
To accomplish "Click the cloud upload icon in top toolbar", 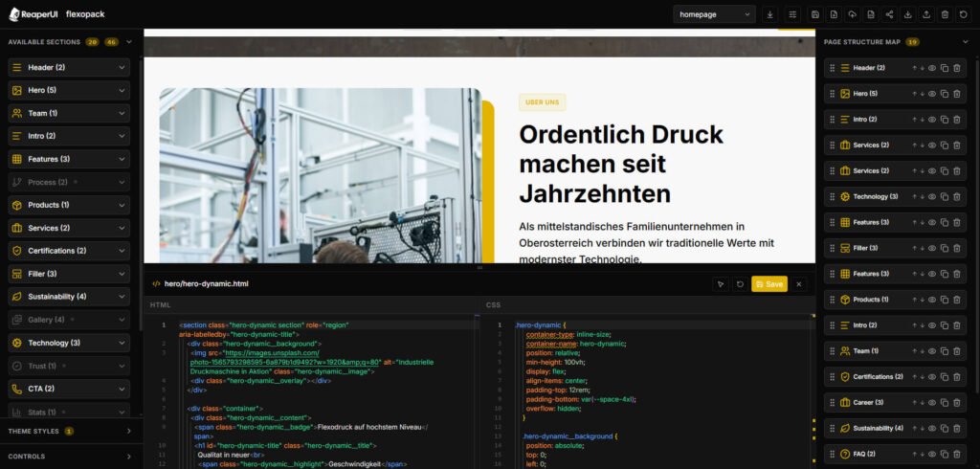I will tap(852, 14).
